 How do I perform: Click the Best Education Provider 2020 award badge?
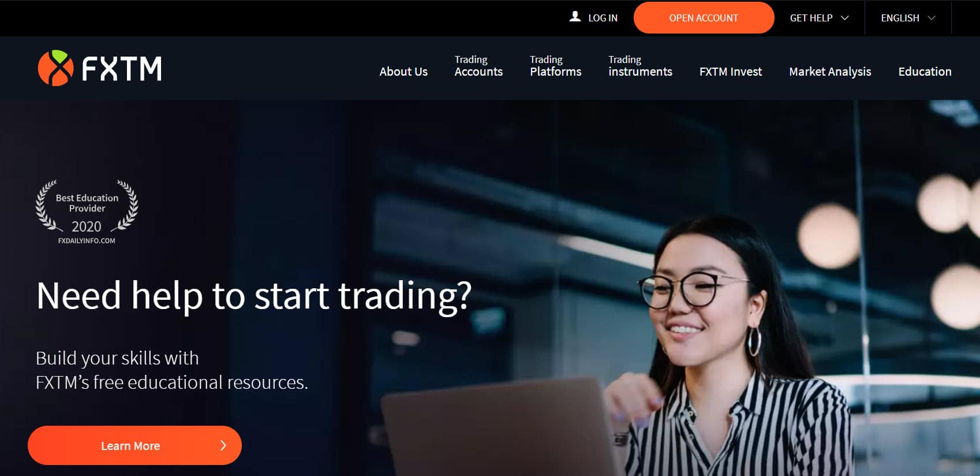coord(87,211)
